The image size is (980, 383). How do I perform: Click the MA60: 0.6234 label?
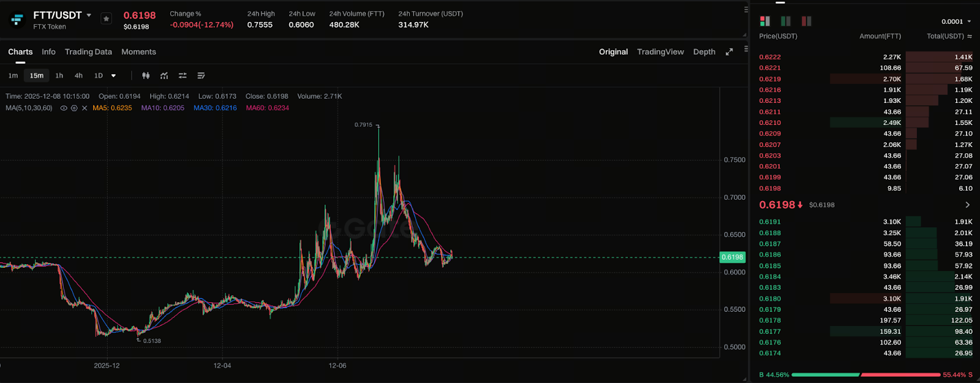pyautogui.click(x=268, y=108)
